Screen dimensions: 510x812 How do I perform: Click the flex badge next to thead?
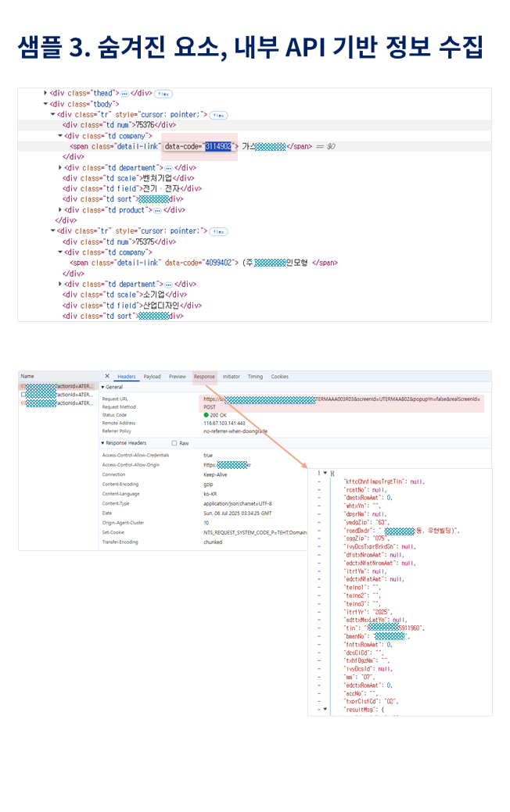[163, 94]
